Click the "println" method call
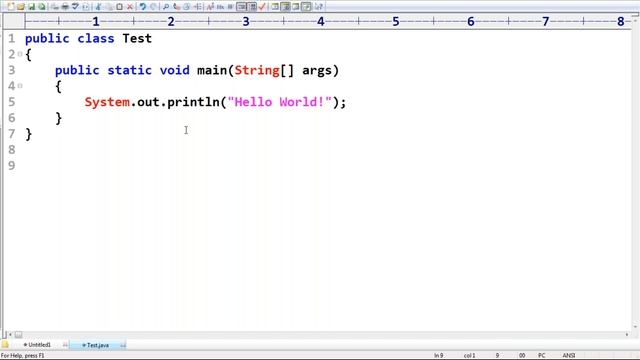Viewport: 640px width, 360px height. coord(193,102)
